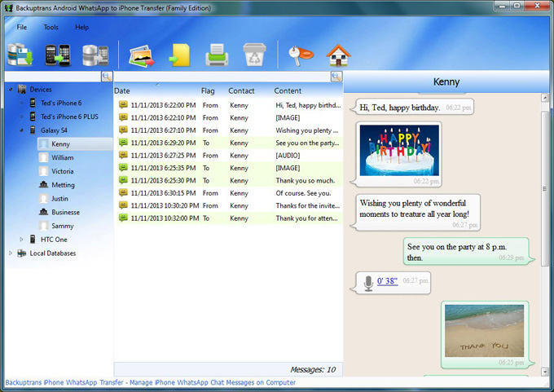
Task: Click the green printer toolbar icon
Action: pos(217,55)
